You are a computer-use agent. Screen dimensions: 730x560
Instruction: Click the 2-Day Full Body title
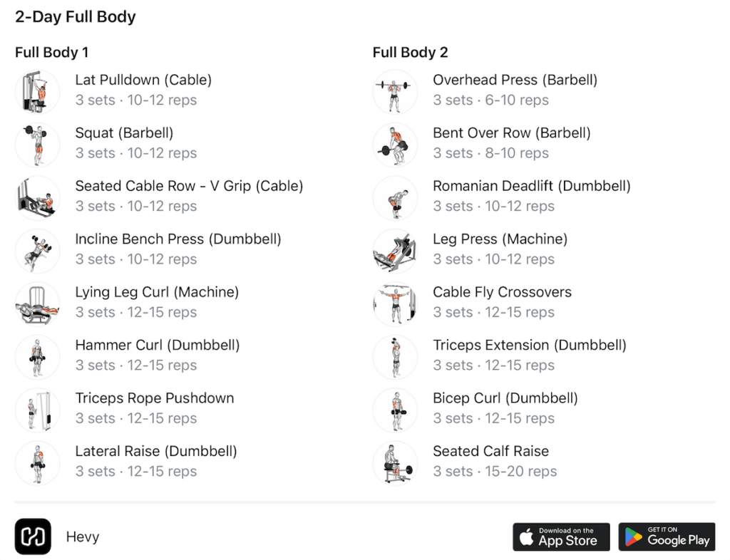76,17
